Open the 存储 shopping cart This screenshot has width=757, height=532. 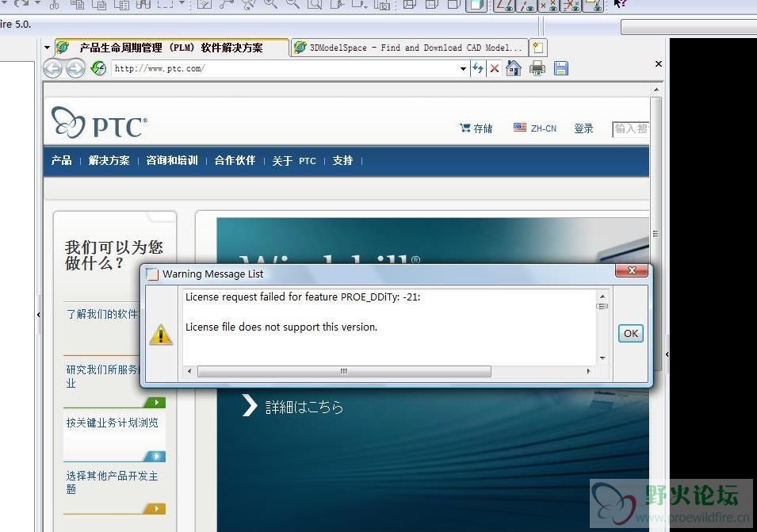476,128
